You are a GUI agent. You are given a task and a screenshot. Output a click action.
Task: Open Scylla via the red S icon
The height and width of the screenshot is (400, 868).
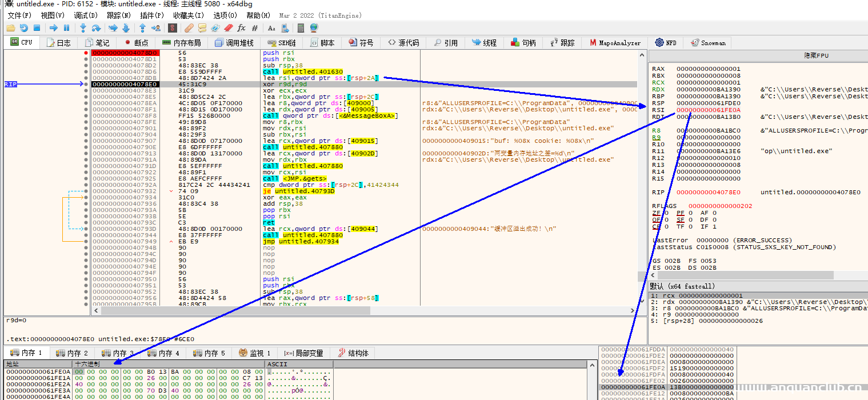(x=173, y=28)
